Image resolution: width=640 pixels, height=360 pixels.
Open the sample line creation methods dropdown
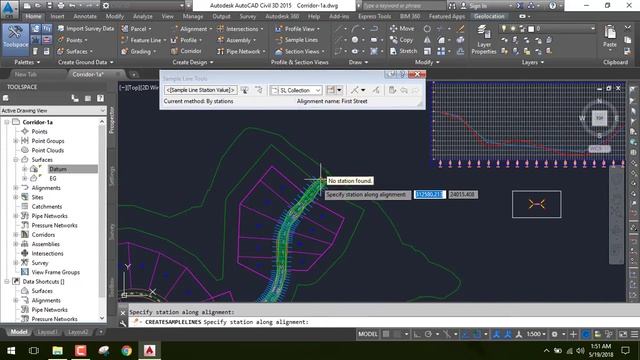click(339, 90)
